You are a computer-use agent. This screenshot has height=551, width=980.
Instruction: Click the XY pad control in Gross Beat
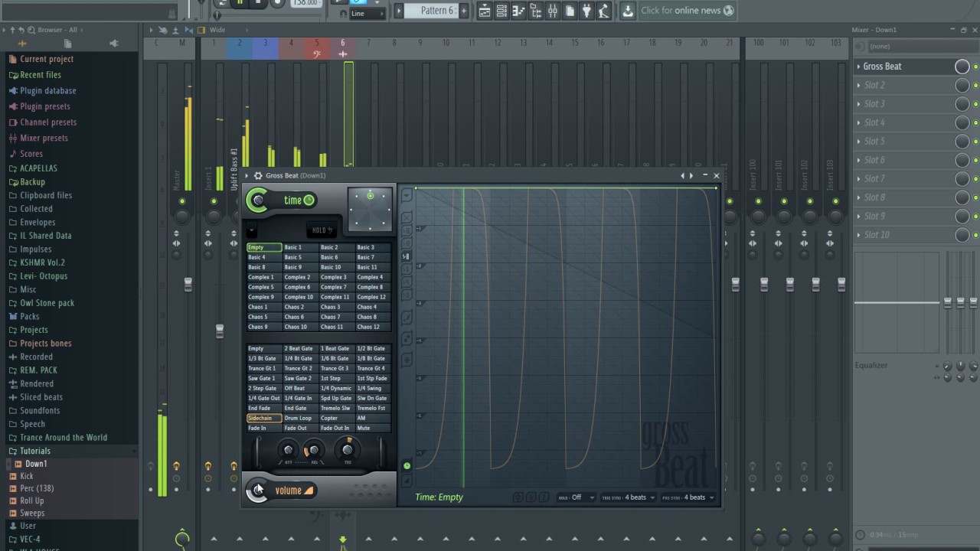coord(370,209)
